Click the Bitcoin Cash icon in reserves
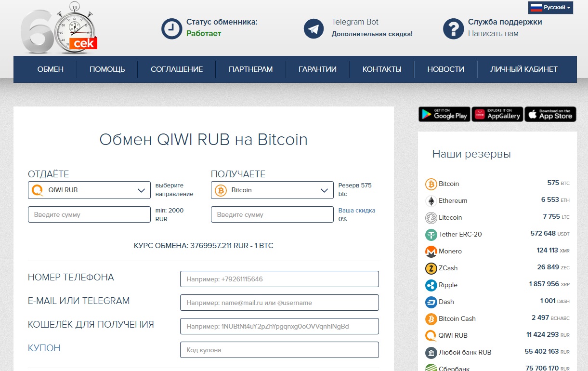The height and width of the screenshot is (371, 588). (x=431, y=319)
